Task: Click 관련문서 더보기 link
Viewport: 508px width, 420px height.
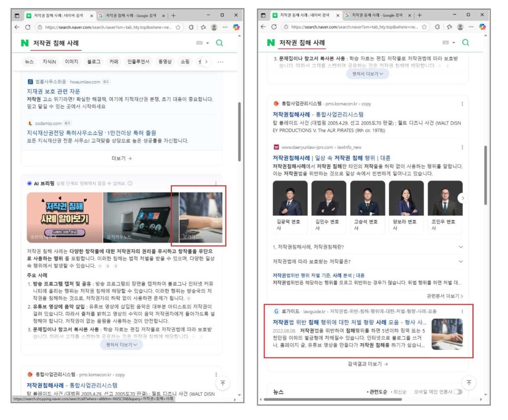Action: click(x=445, y=296)
